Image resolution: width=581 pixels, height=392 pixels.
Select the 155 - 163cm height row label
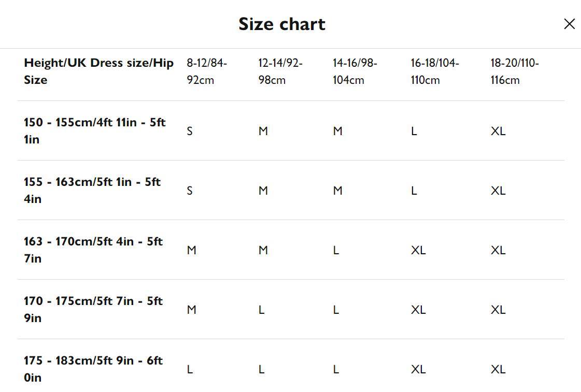tap(92, 190)
